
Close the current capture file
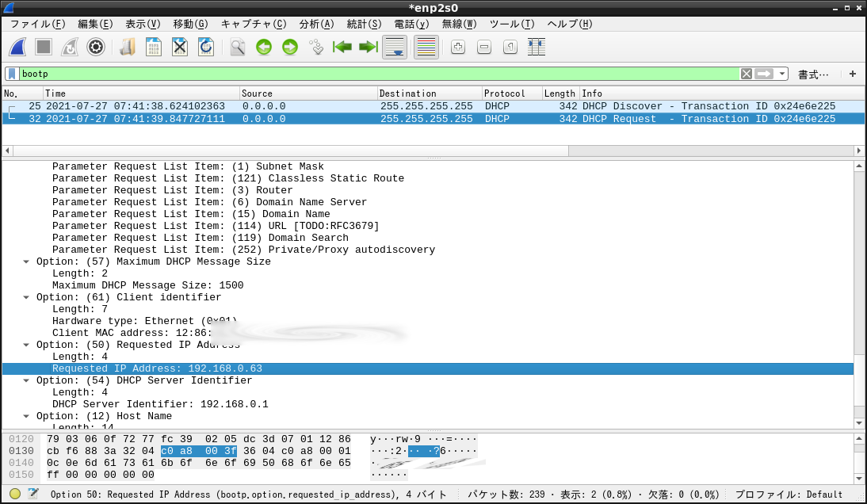click(180, 47)
